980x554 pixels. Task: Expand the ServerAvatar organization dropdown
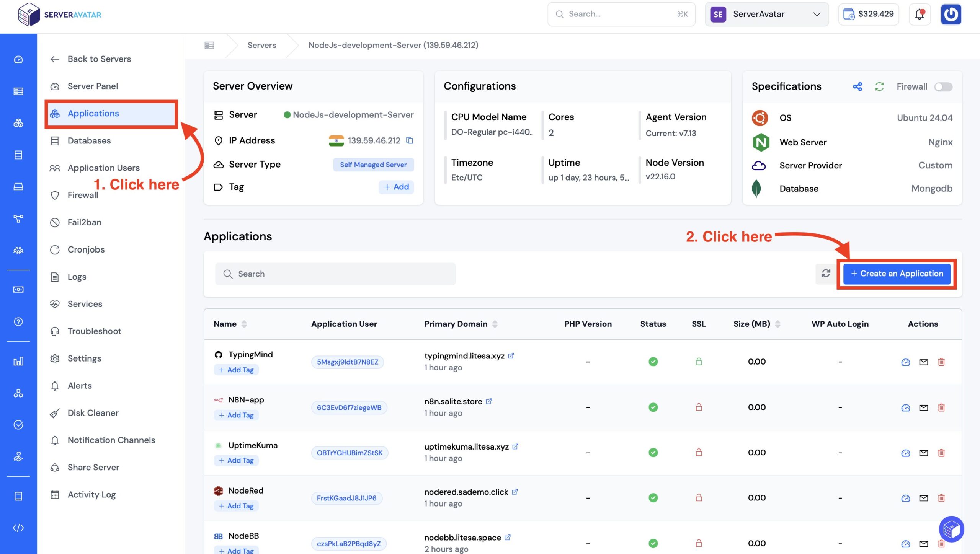point(767,14)
